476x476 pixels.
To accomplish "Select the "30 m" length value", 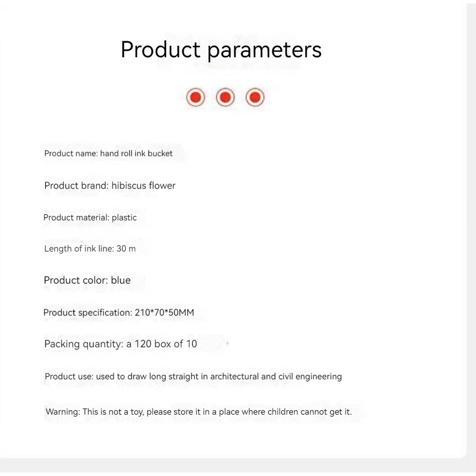I will click(x=126, y=249).
